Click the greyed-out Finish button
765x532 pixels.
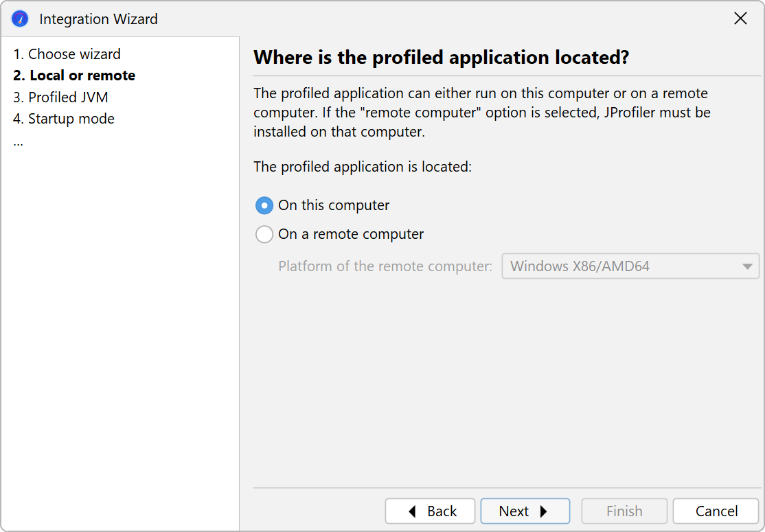click(624, 511)
